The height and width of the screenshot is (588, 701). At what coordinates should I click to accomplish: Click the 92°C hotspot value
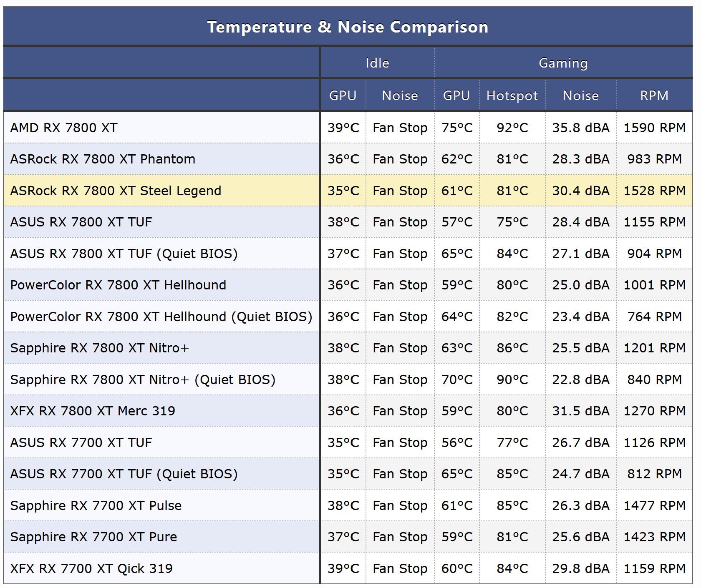pos(512,128)
